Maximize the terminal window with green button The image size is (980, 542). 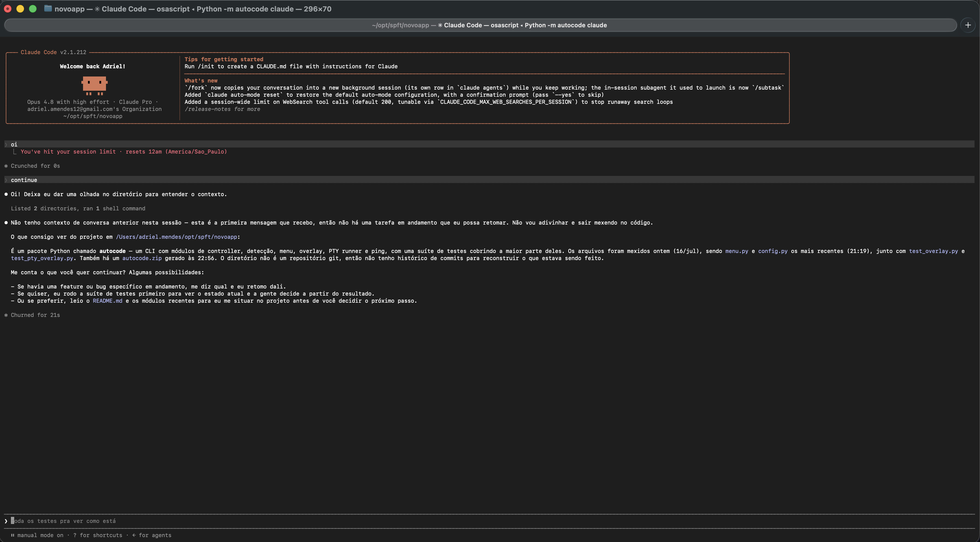coord(33,9)
